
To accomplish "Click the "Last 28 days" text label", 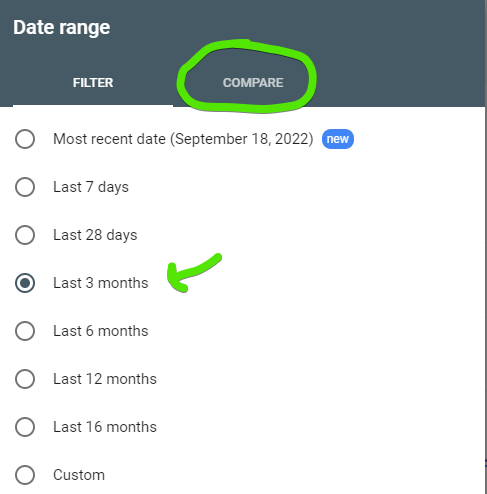I will tap(95, 235).
